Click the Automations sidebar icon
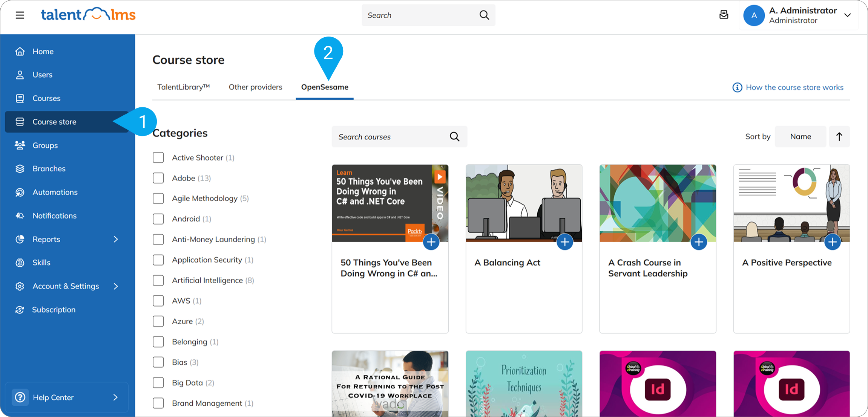This screenshot has width=868, height=417. click(x=20, y=192)
